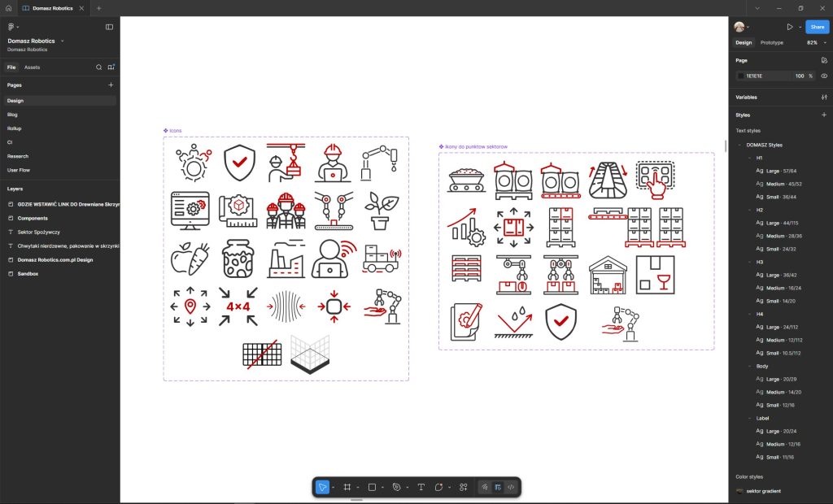Switch to the Prototype tab
The width and height of the screenshot is (833, 504).
[x=771, y=42]
